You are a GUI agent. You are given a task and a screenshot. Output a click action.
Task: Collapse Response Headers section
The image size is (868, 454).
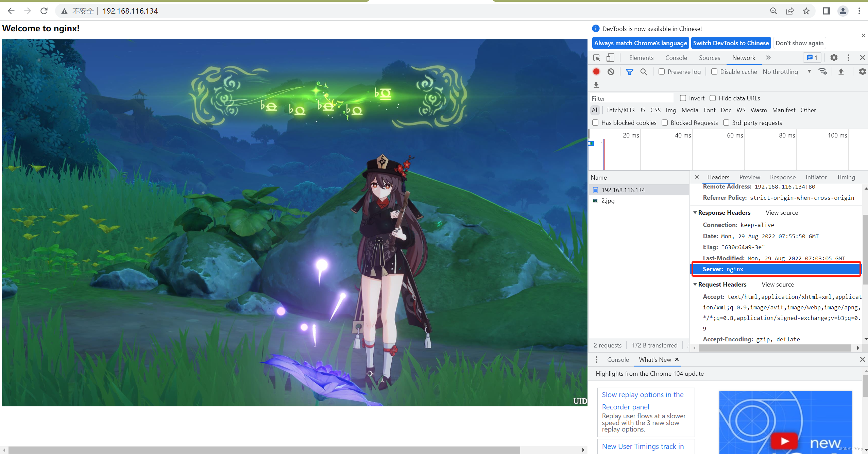pos(695,213)
